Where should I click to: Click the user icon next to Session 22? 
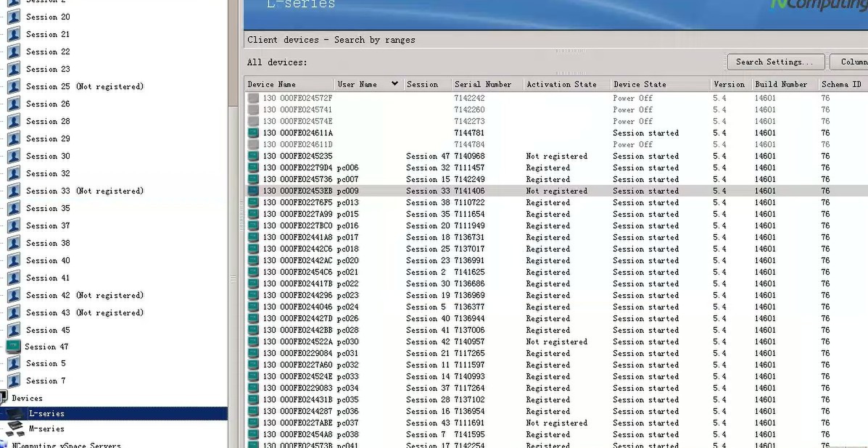(14, 52)
